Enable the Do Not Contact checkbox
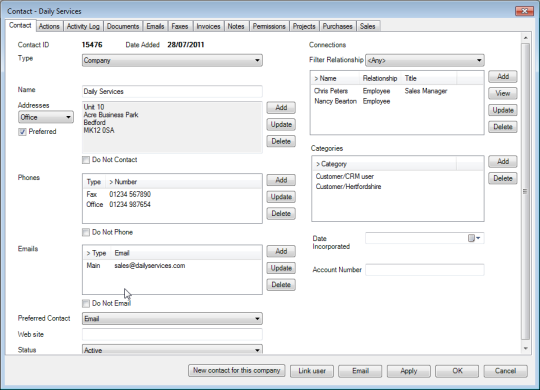 pyautogui.click(x=86, y=160)
